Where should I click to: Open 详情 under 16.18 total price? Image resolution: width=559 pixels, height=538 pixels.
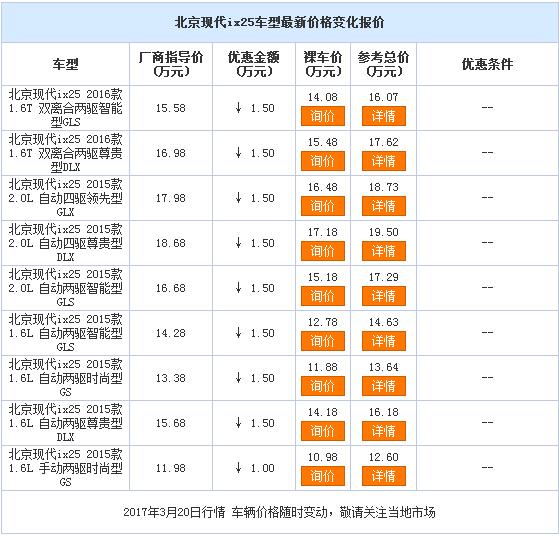384,431
